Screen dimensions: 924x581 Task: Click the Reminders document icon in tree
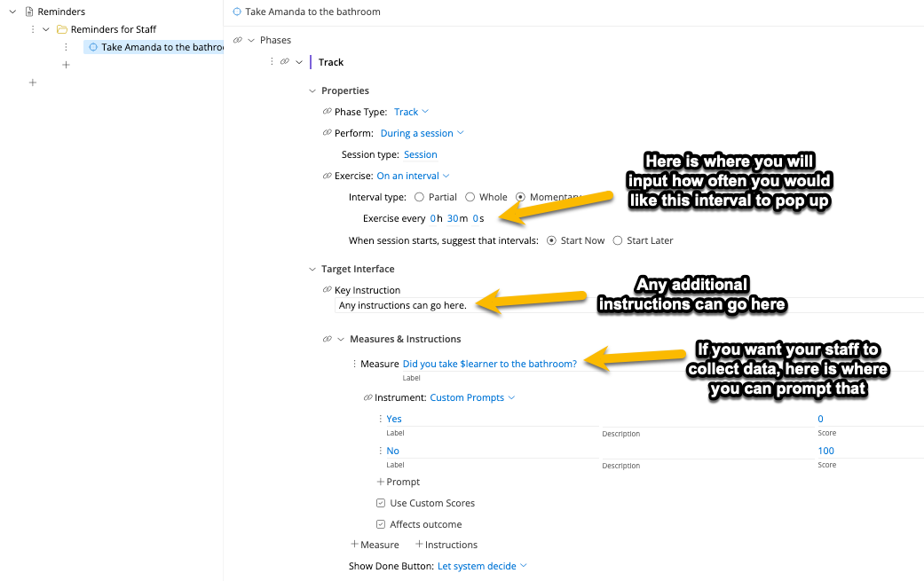[29, 12]
